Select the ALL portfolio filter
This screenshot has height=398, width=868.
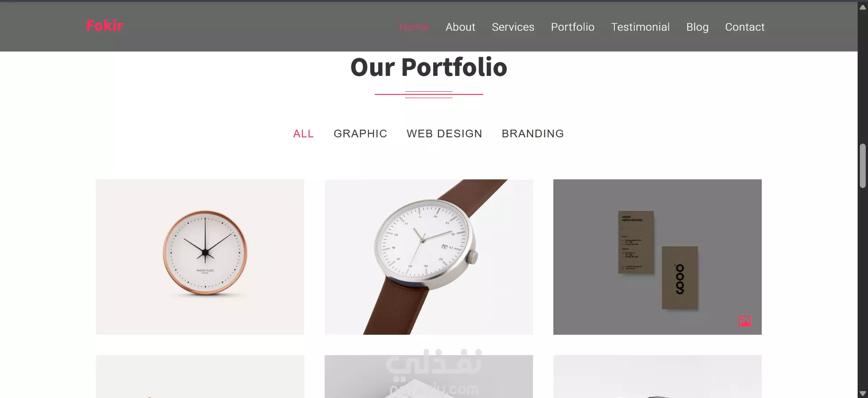click(x=303, y=134)
